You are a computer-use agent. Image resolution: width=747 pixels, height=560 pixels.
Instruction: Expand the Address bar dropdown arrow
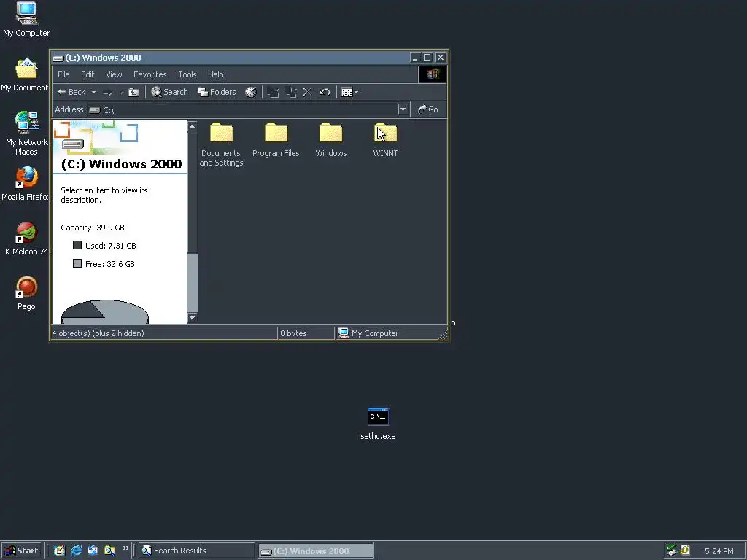pos(403,109)
